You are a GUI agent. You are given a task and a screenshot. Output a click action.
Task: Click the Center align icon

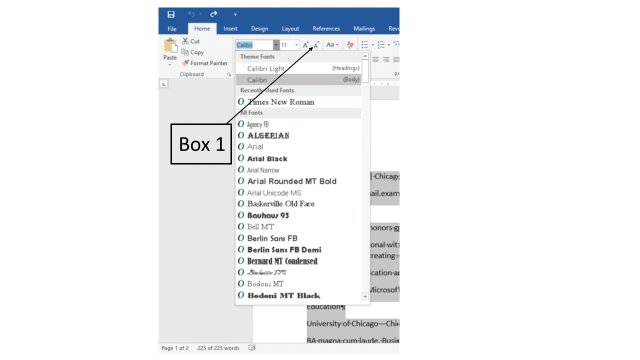pos(376,60)
